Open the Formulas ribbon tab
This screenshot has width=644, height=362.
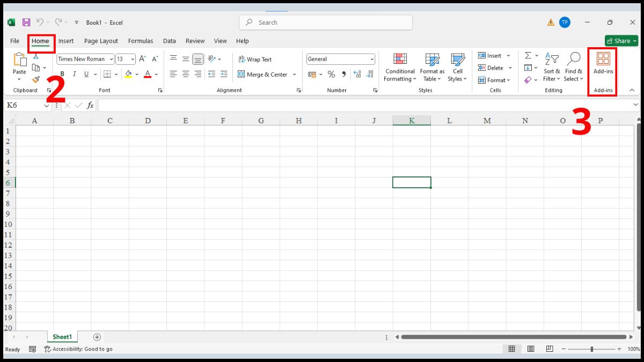click(x=141, y=41)
